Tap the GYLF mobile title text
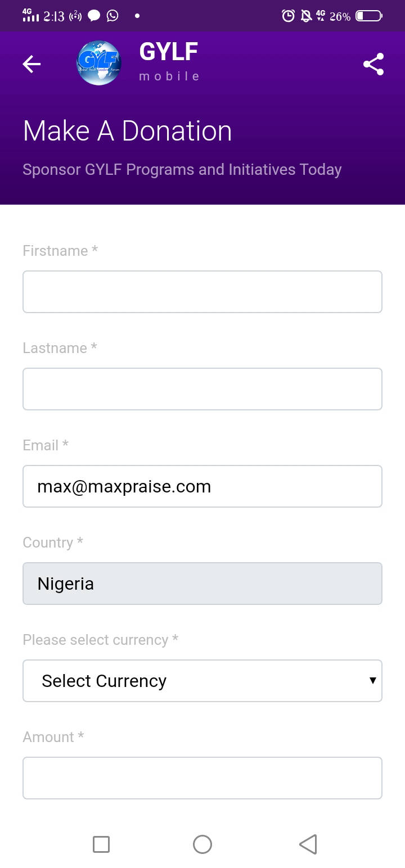 [x=169, y=62]
